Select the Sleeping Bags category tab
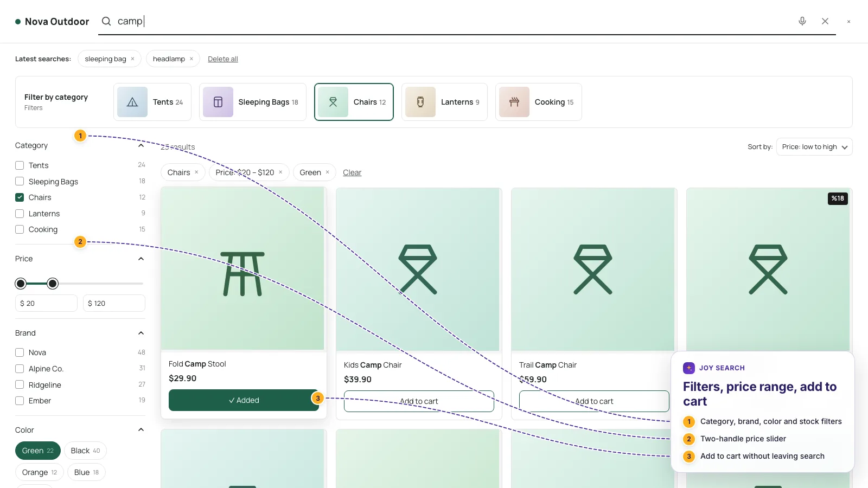The height and width of the screenshot is (488, 868). click(x=253, y=102)
